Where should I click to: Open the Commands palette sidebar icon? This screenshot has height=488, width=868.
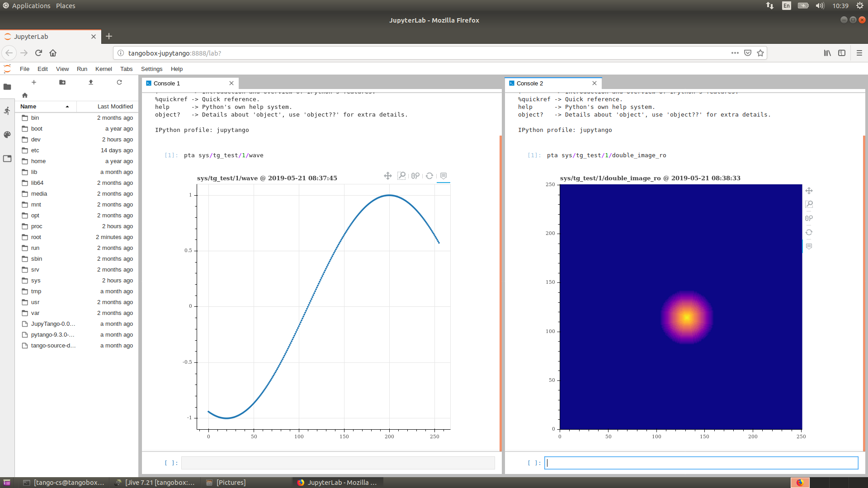(x=7, y=135)
